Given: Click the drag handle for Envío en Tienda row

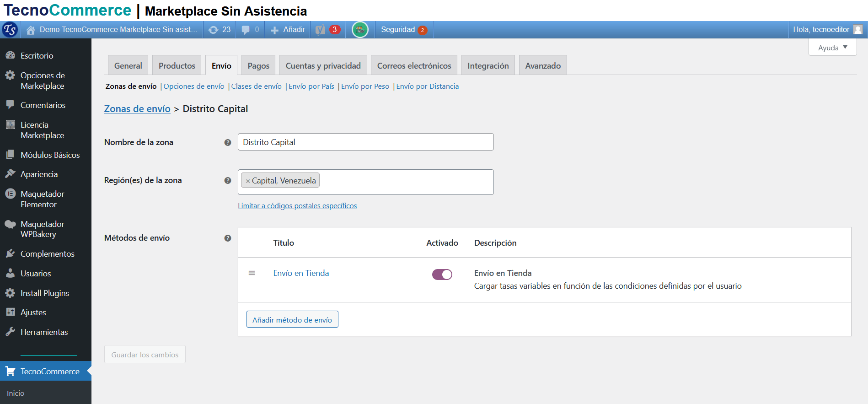Looking at the screenshot, I should click(252, 273).
